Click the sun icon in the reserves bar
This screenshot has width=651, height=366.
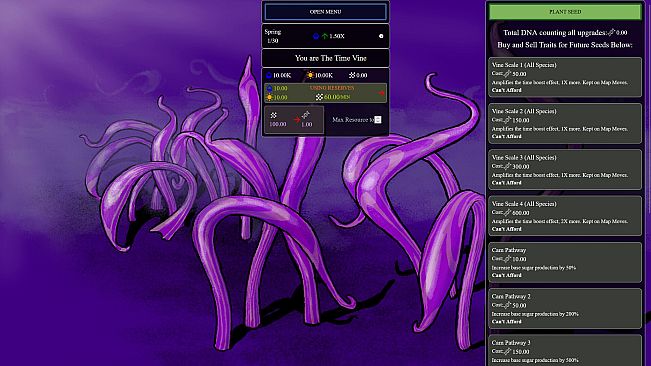click(x=269, y=97)
